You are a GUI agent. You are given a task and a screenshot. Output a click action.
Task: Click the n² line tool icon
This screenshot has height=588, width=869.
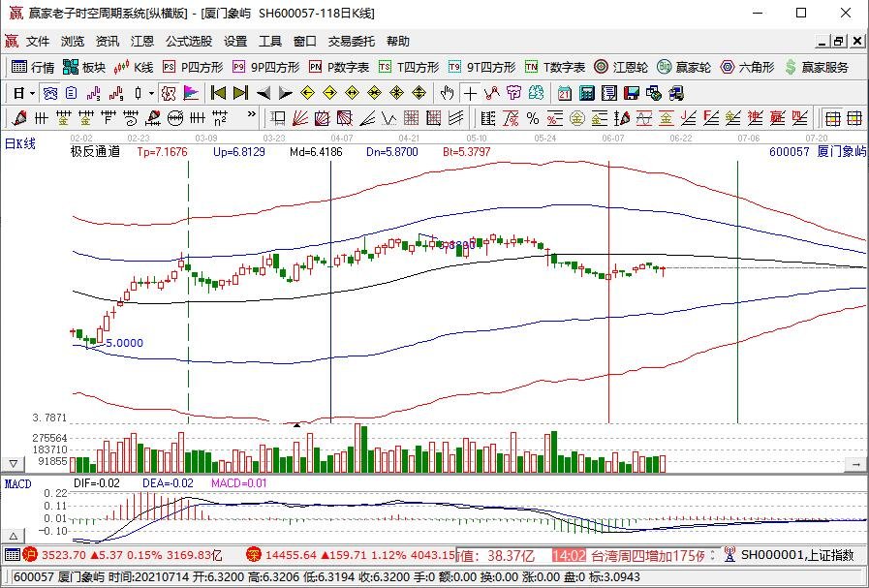click(x=220, y=117)
